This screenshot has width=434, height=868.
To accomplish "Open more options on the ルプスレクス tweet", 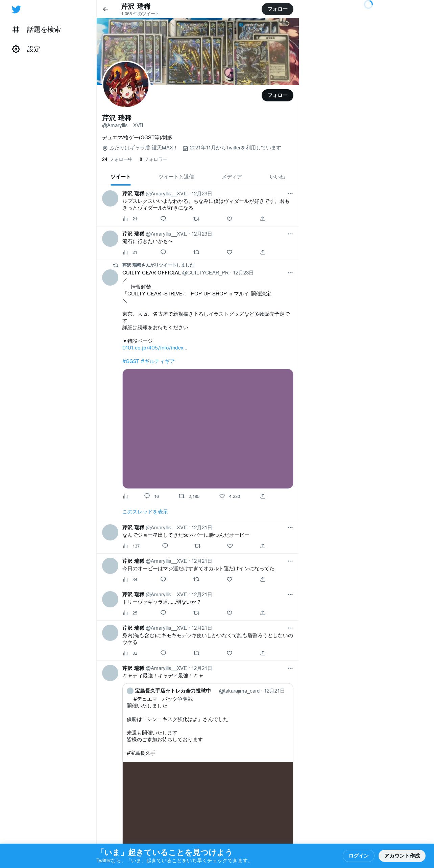I will pyautogui.click(x=290, y=194).
